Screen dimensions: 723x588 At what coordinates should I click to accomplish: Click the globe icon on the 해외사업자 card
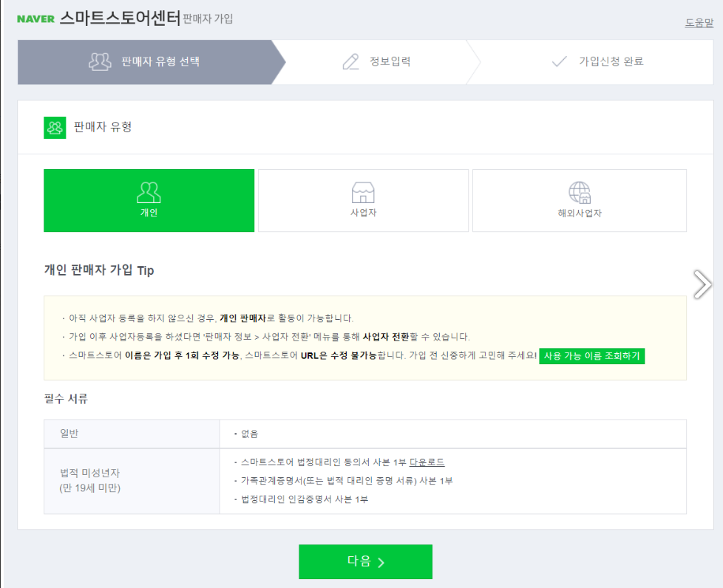[580, 192]
